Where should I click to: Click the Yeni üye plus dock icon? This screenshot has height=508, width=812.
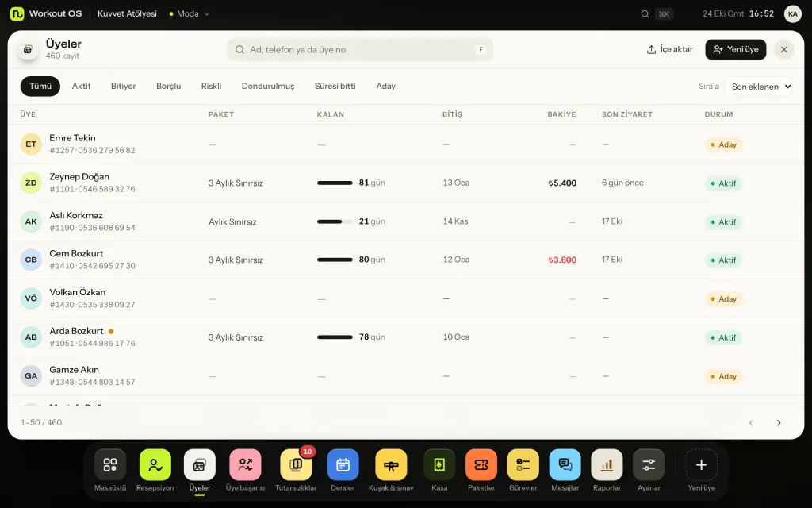[701, 465]
